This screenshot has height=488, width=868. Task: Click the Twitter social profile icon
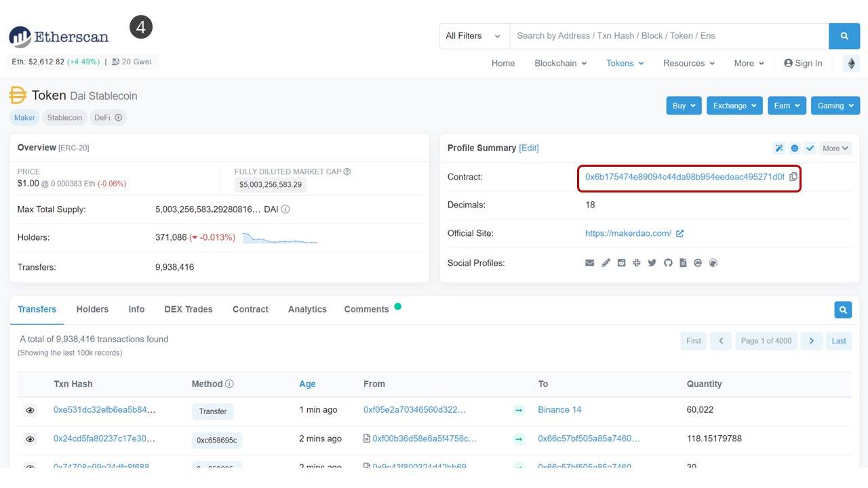[x=652, y=263]
